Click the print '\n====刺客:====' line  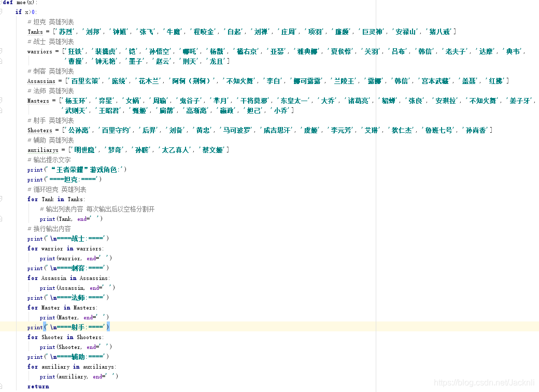68,268
